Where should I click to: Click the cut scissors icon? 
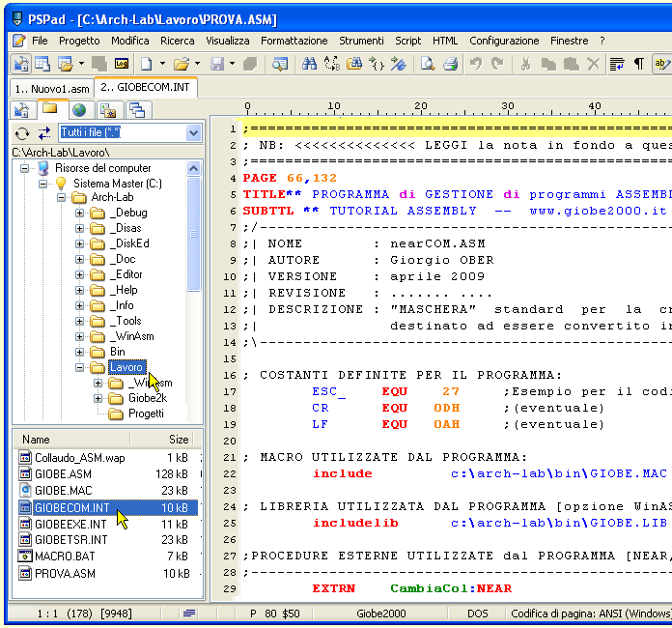pyautogui.click(x=525, y=65)
